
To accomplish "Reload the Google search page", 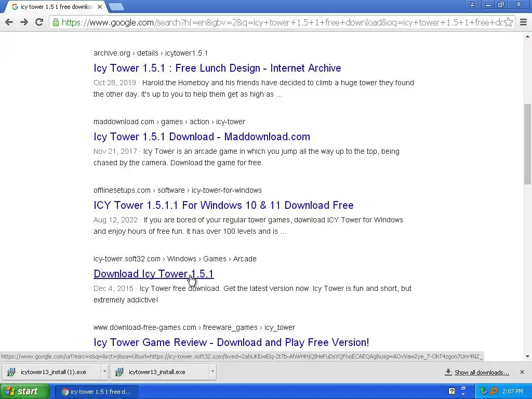I will pos(39,22).
